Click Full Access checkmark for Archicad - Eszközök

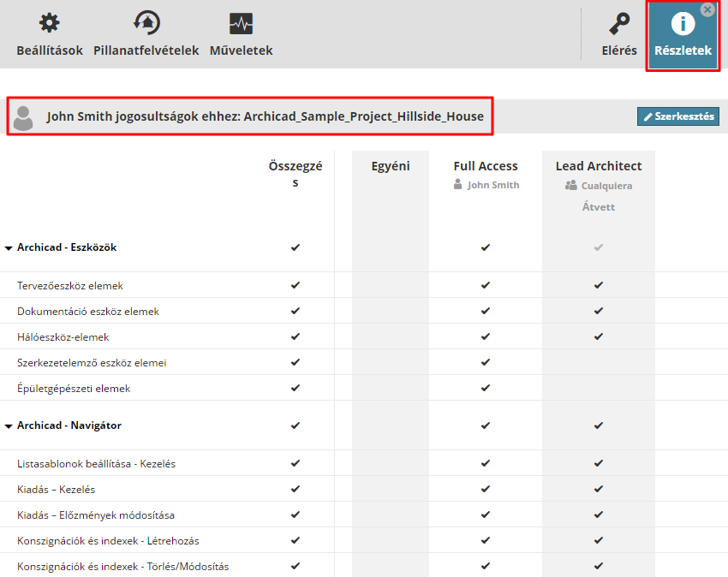pyautogui.click(x=486, y=247)
